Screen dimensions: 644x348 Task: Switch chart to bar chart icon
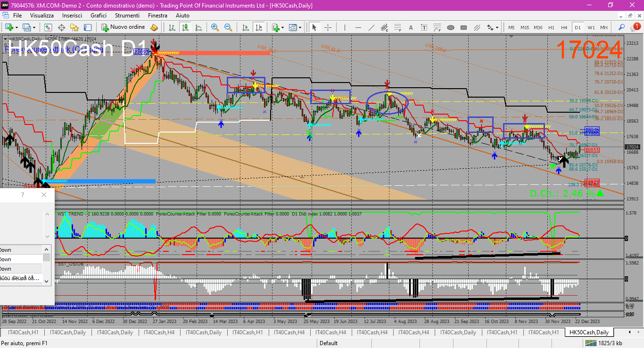[x=172, y=27]
